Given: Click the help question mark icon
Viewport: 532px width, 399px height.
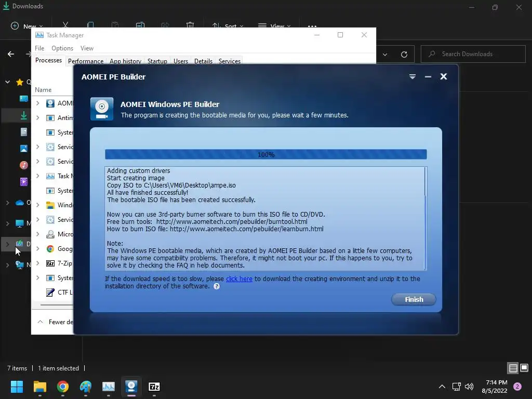Looking at the screenshot, I should pos(217,286).
